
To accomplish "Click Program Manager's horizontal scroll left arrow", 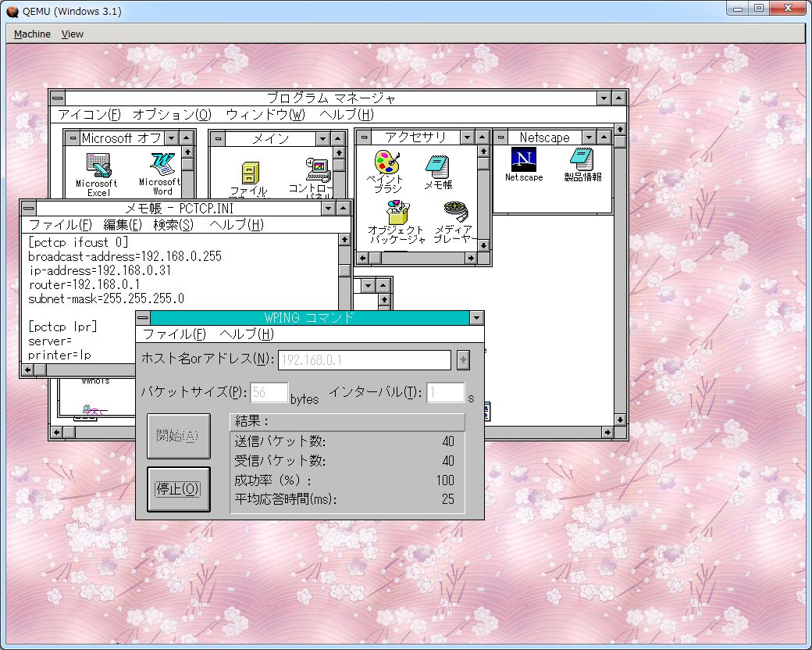I will (56, 432).
